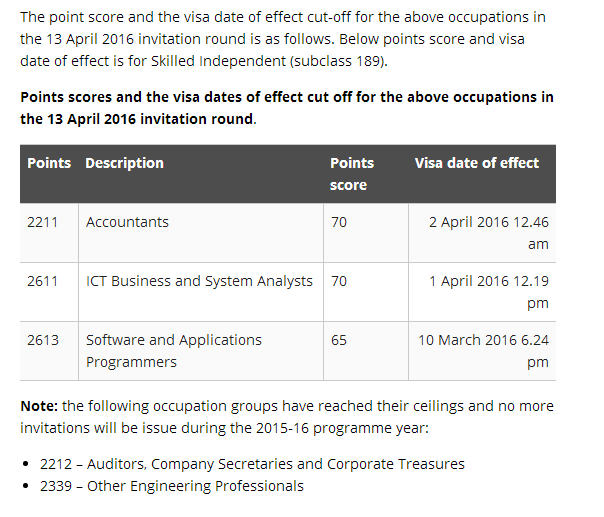Select the "Points score" table header
This screenshot has width=604, height=517.
click(x=352, y=174)
